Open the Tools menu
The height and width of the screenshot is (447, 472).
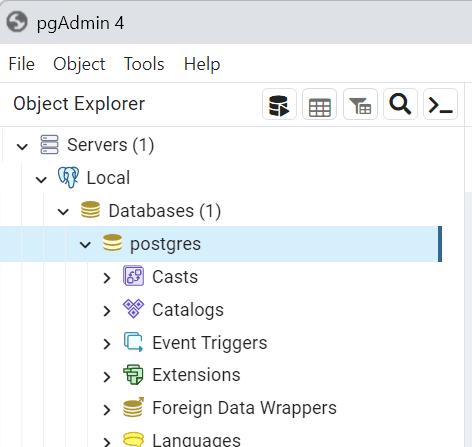click(144, 64)
